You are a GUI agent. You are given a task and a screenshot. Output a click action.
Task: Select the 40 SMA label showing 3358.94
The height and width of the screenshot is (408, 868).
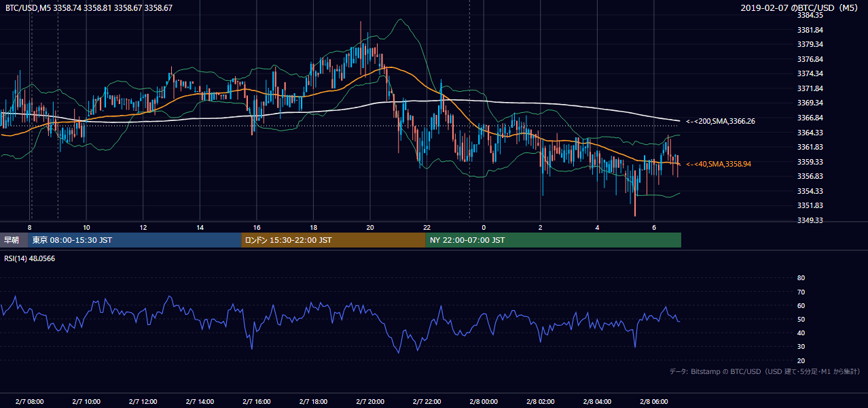pos(719,164)
